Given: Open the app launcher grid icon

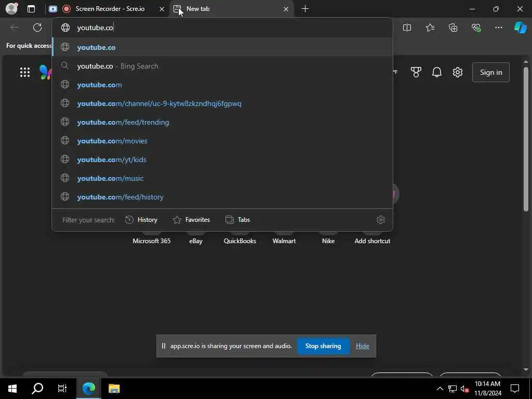Looking at the screenshot, I should (25, 72).
